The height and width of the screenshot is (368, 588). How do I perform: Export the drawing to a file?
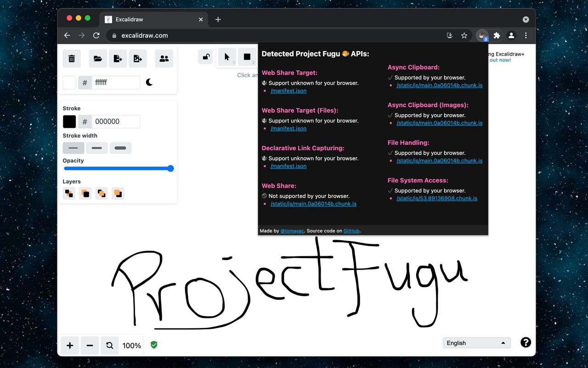click(118, 58)
